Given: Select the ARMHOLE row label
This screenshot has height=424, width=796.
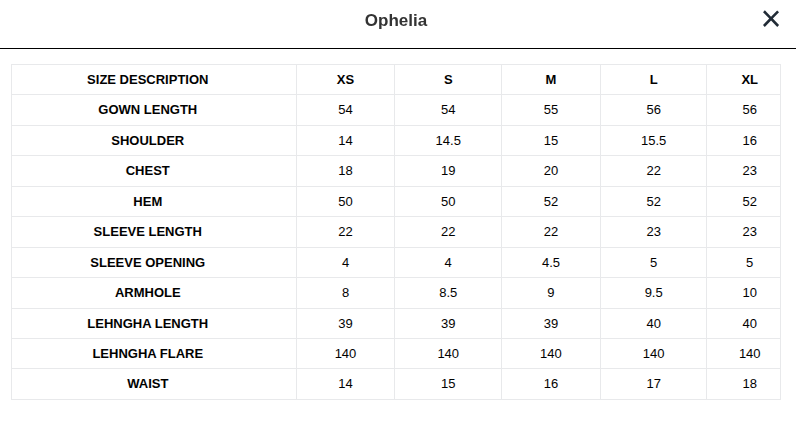Looking at the screenshot, I should [x=148, y=292].
